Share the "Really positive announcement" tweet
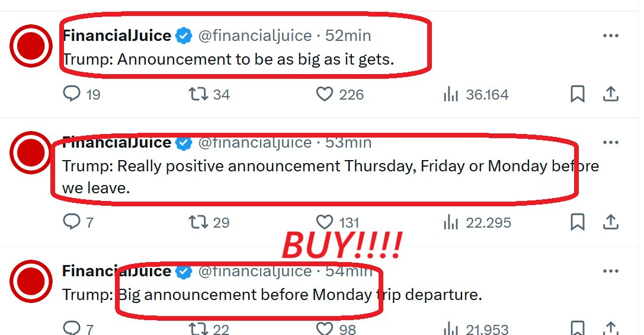 tap(611, 222)
